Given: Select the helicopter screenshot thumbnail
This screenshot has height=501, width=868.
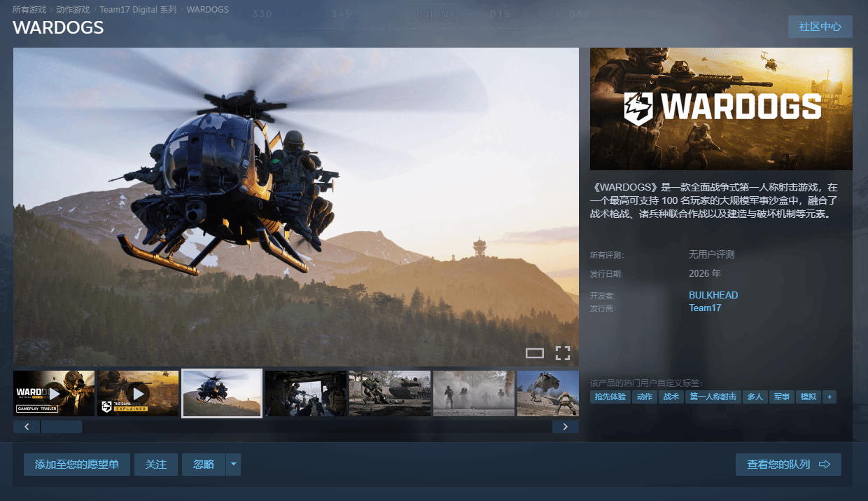Looking at the screenshot, I should pos(222,393).
